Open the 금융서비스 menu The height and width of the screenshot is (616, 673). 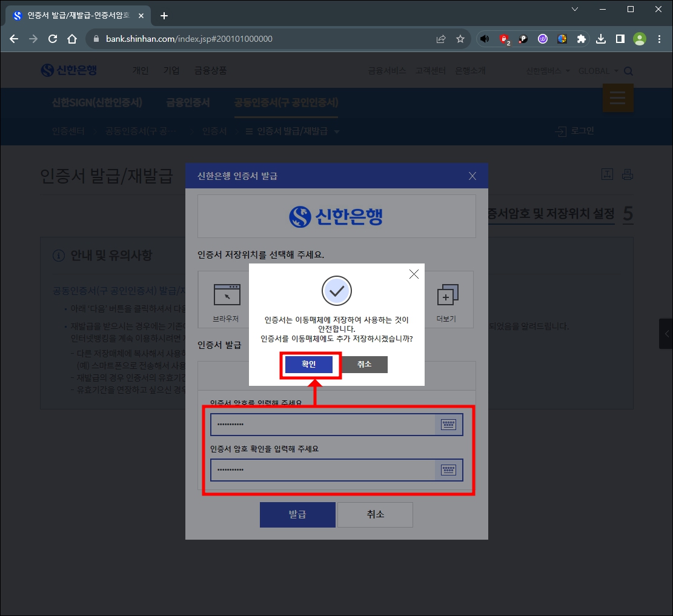(x=386, y=70)
